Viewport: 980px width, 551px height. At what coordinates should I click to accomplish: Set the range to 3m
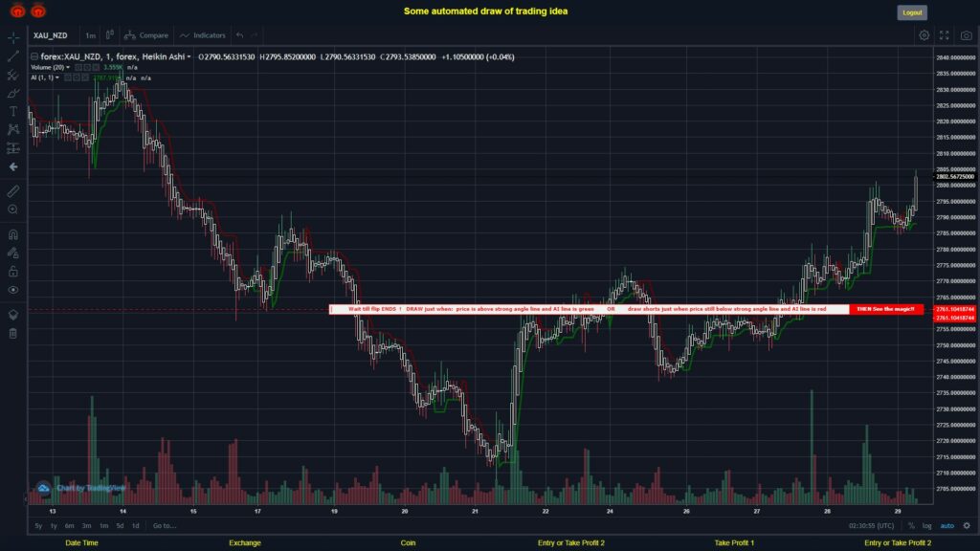coord(86,526)
